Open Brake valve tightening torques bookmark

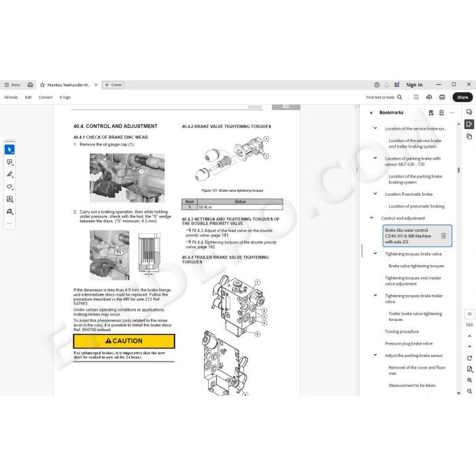pos(416,266)
